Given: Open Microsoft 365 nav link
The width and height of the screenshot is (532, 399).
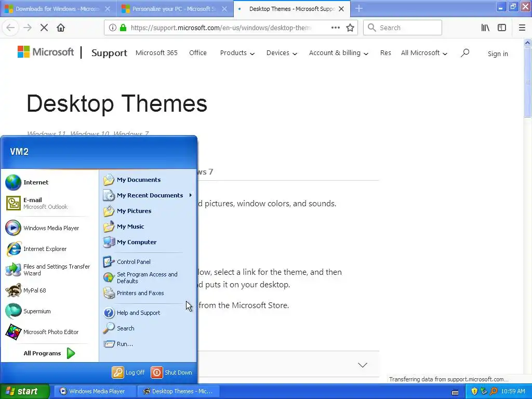Looking at the screenshot, I should pos(156,52).
